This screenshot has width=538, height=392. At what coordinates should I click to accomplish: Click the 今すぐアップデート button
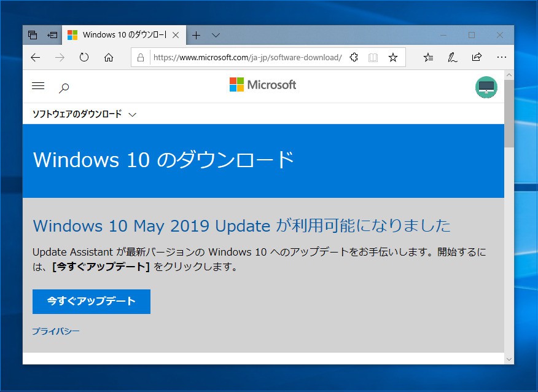click(92, 302)
